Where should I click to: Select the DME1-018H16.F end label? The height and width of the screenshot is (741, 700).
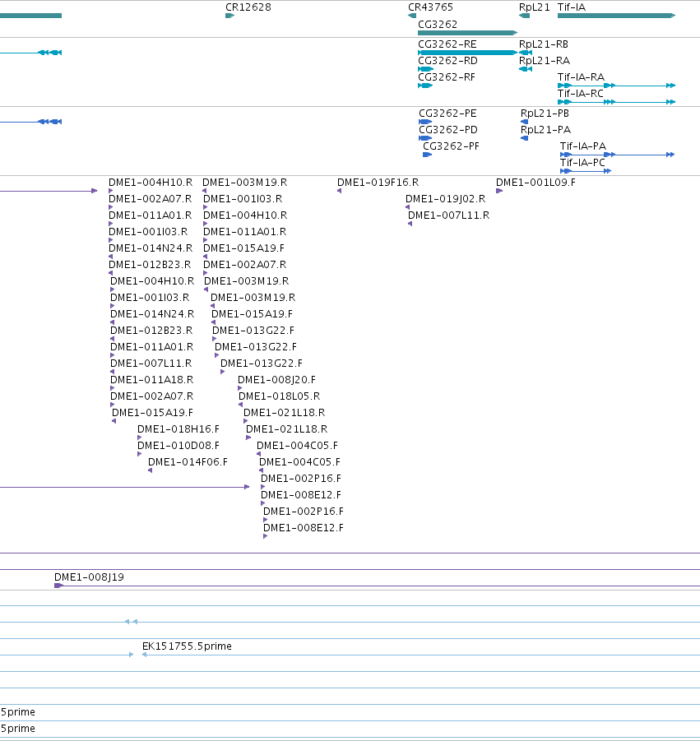point(178,429)
